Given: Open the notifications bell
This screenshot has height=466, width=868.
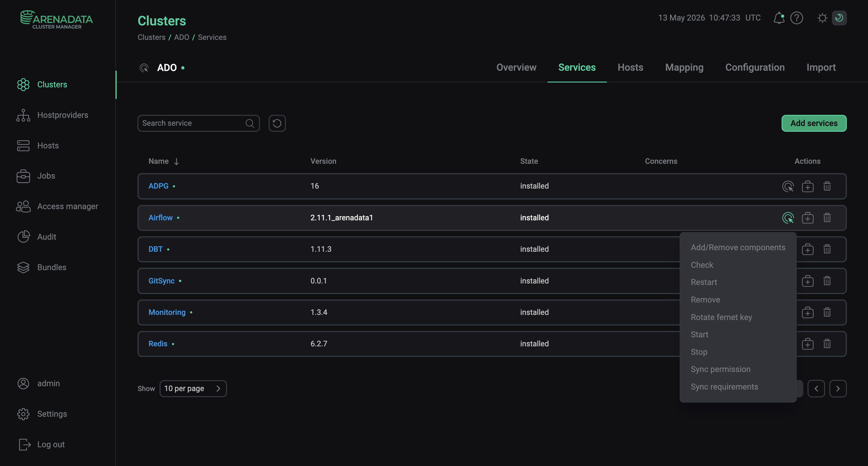Looking at the screenshot, I should [779, 18].
